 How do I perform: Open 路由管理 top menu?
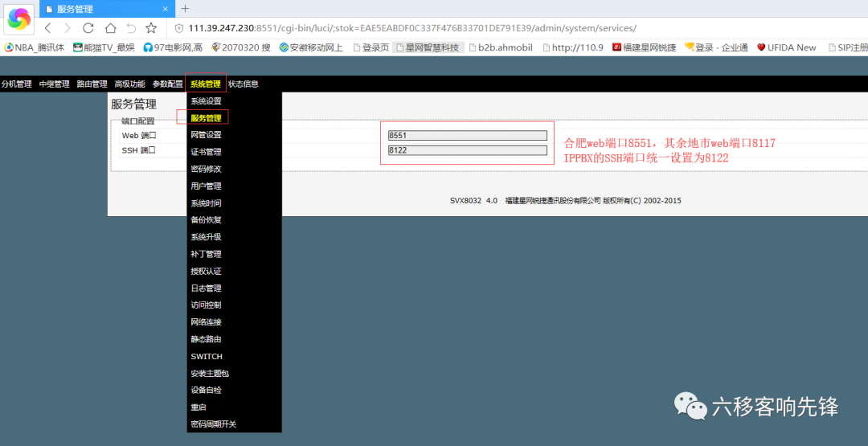point(92,84)
